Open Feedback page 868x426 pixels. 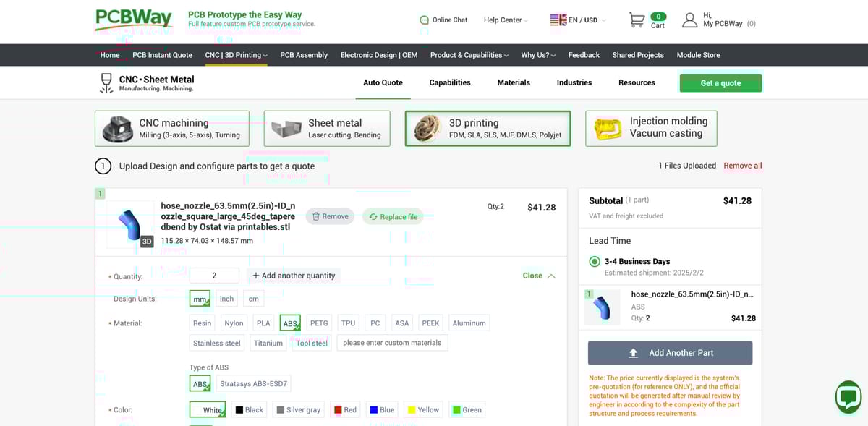(x=584, y=55)
